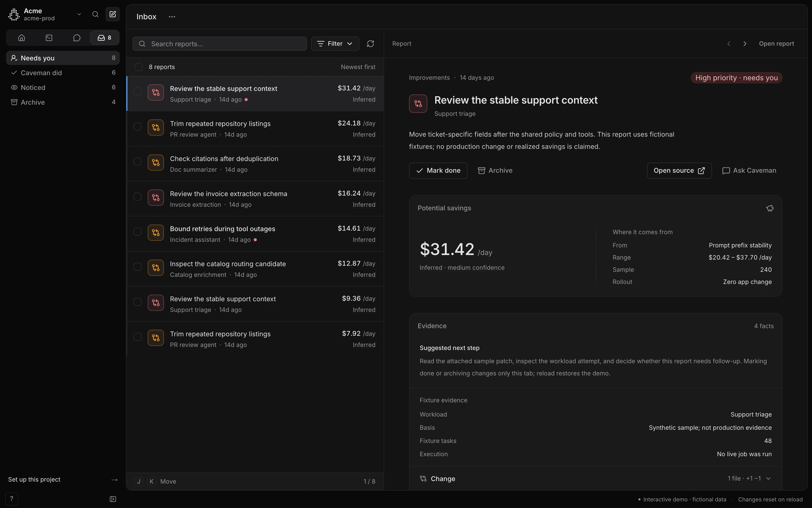Click icon on Check citations after deduplication
This screenshot has height=508, width=812.
click(156, 163)
